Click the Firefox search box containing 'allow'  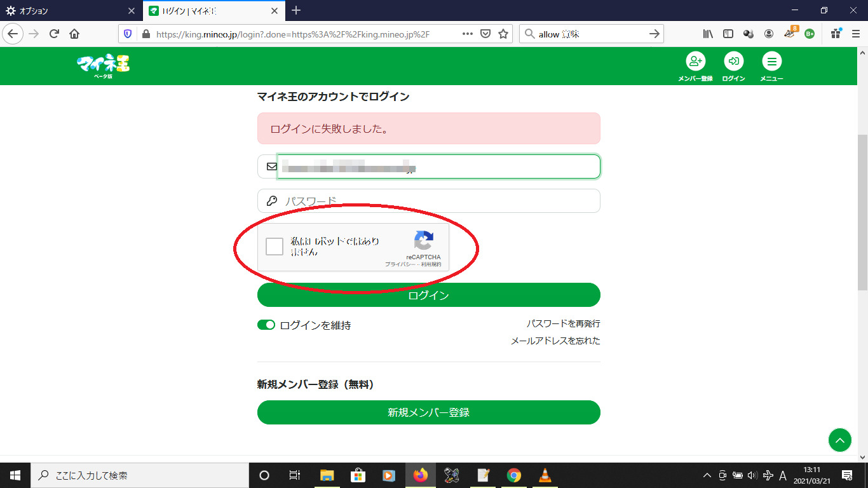tap(591, 34)
